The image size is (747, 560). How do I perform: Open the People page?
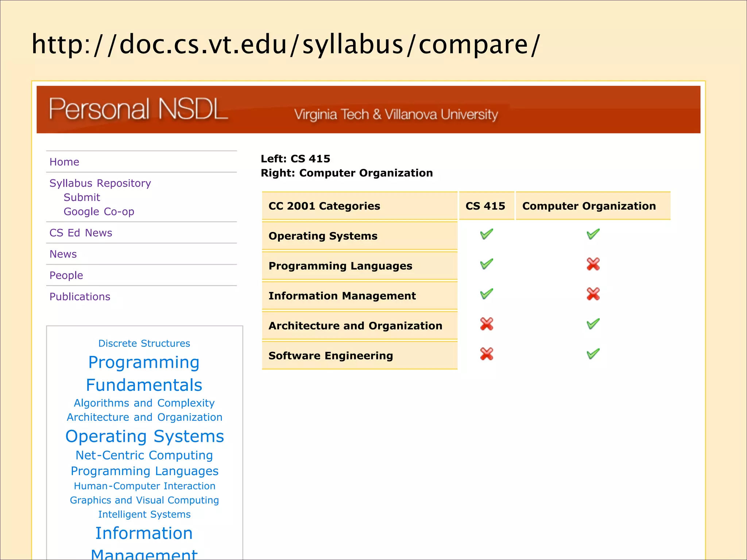pos(66,275)
